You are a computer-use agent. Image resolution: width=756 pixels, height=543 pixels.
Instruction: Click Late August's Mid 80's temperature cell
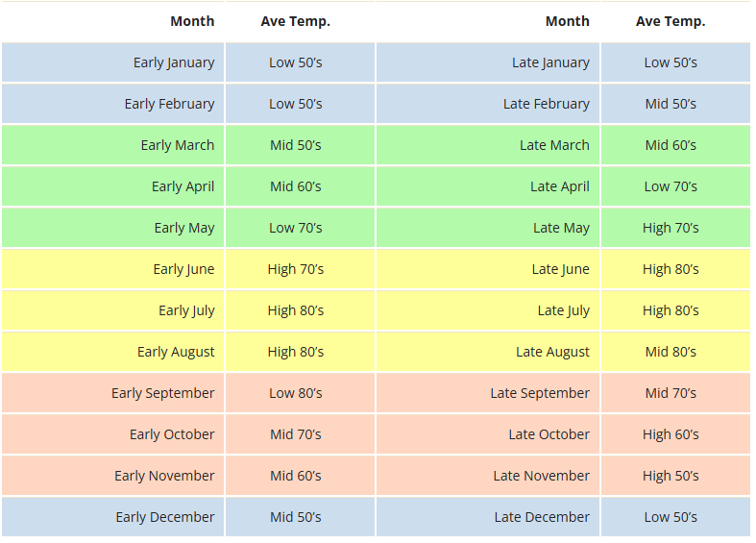(x=675, y=352)
